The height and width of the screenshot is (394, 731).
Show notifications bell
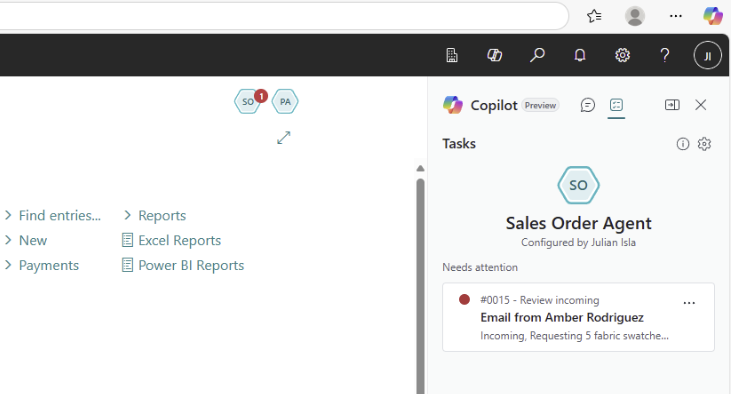tap(579, 55)
